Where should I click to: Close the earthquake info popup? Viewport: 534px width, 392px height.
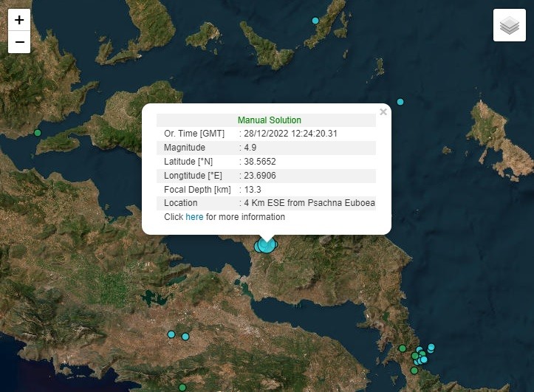tap(383, 112)
